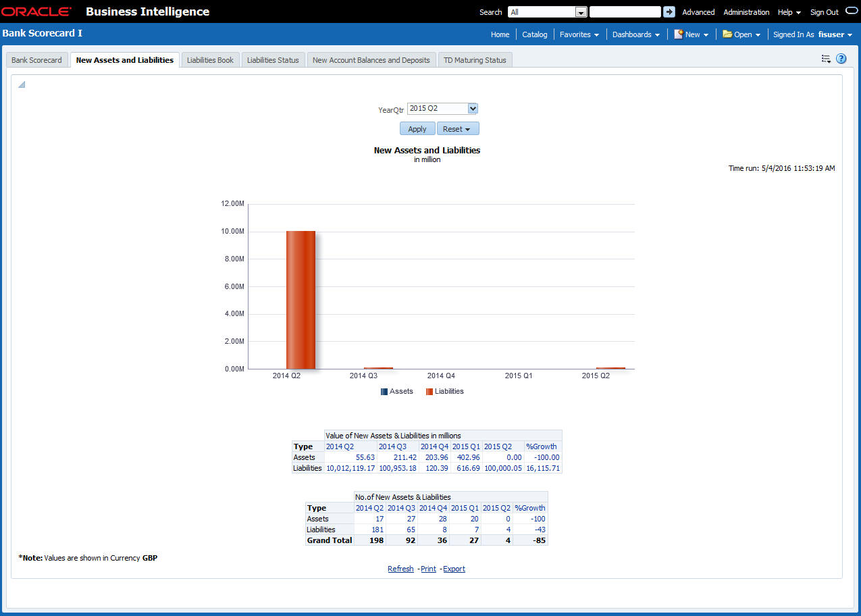This screenshot has width=861, height=616.
Task: Click the 16,115.71 %Growth value
Action: [x=543, y=468]
